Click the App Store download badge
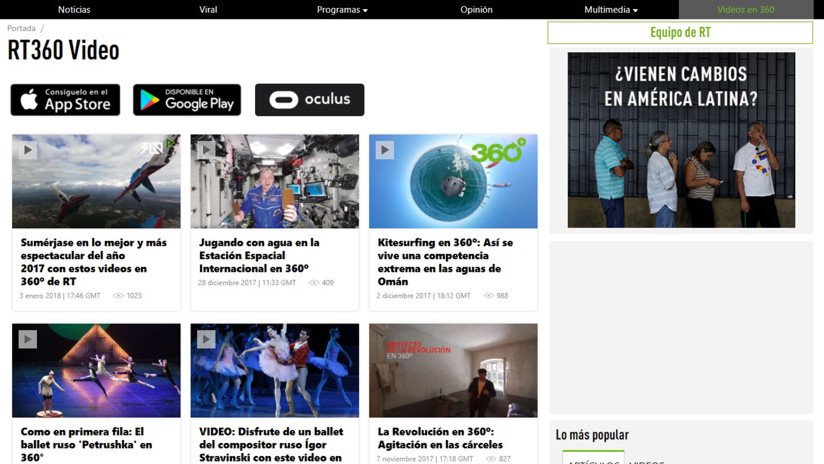The height and width of the screenshot is (464, 824). point(65,100)
